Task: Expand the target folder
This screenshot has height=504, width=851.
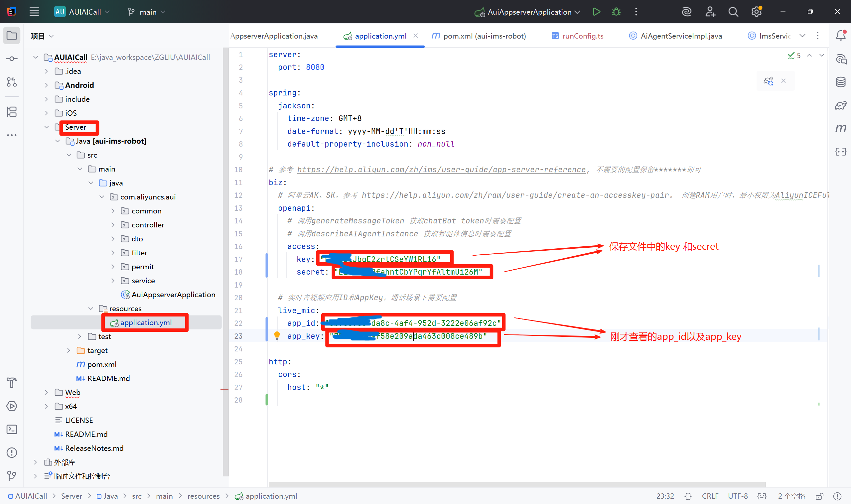Action: [x=69, y=350]
